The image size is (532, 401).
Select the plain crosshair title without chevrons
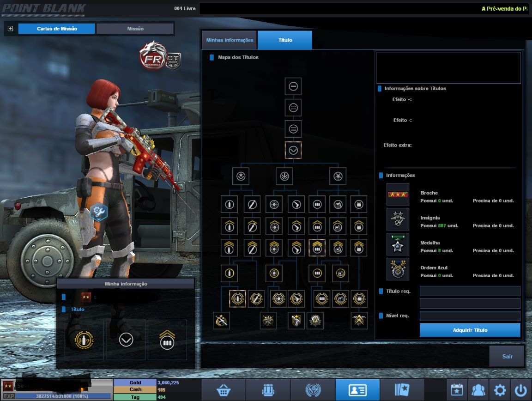click(274, 204)
